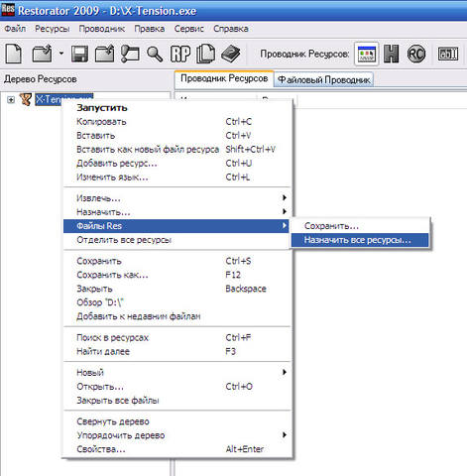
Task: Open the Файл menu
Action: tap(15, 29)
